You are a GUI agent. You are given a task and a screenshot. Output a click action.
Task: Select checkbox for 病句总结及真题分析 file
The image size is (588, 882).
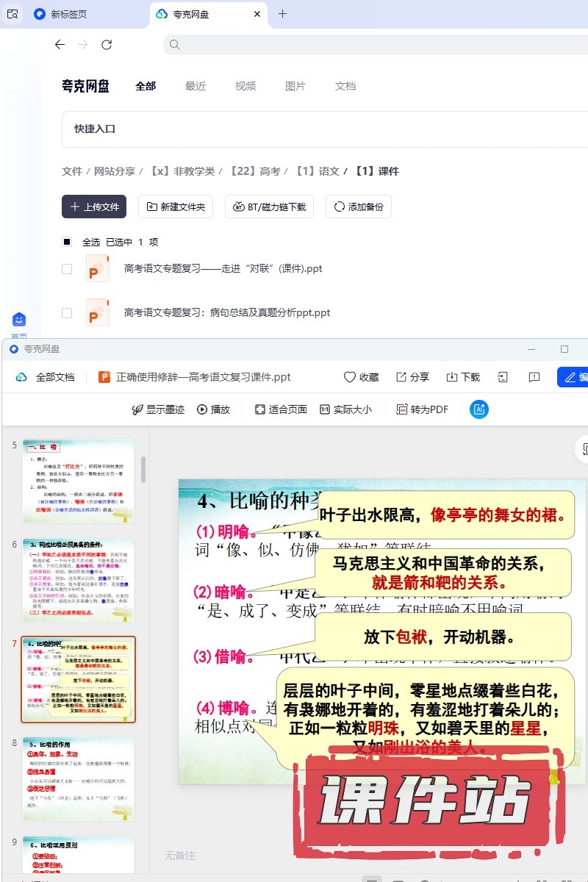coord(67,313)
